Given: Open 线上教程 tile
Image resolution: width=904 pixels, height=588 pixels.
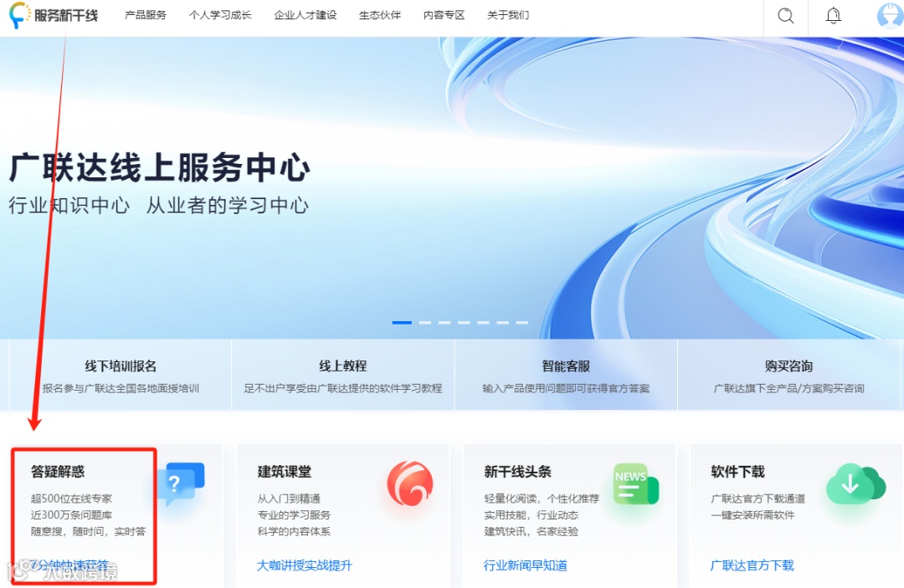Looking at the screenshot, I should coord(343,375).
